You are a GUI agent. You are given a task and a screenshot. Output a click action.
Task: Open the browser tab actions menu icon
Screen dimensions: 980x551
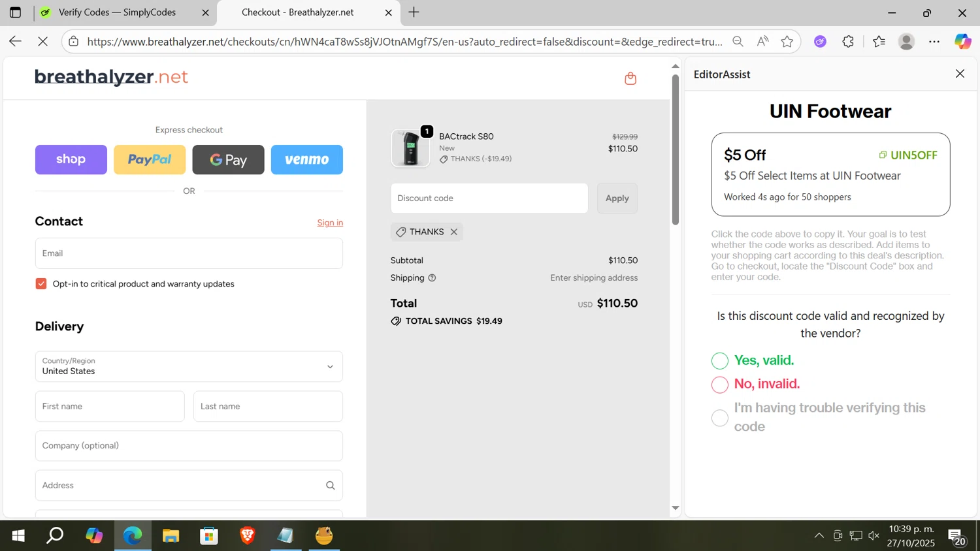point(15,12)
